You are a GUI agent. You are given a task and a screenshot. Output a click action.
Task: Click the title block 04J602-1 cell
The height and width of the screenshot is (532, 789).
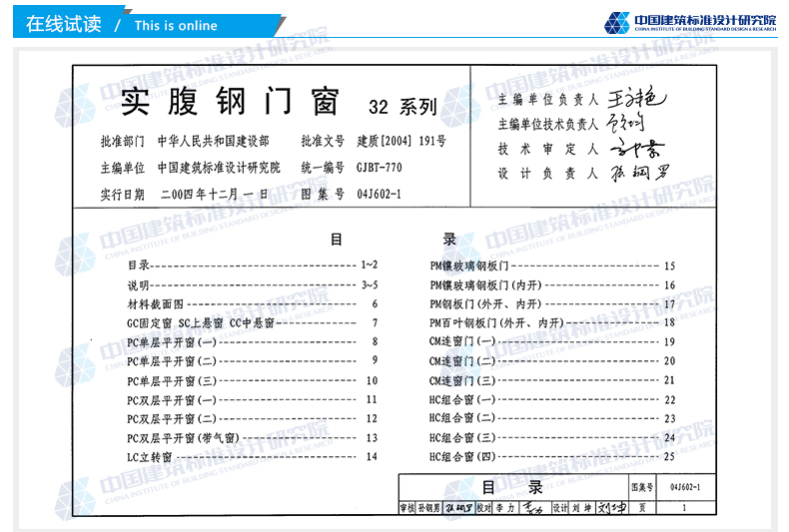685,487
